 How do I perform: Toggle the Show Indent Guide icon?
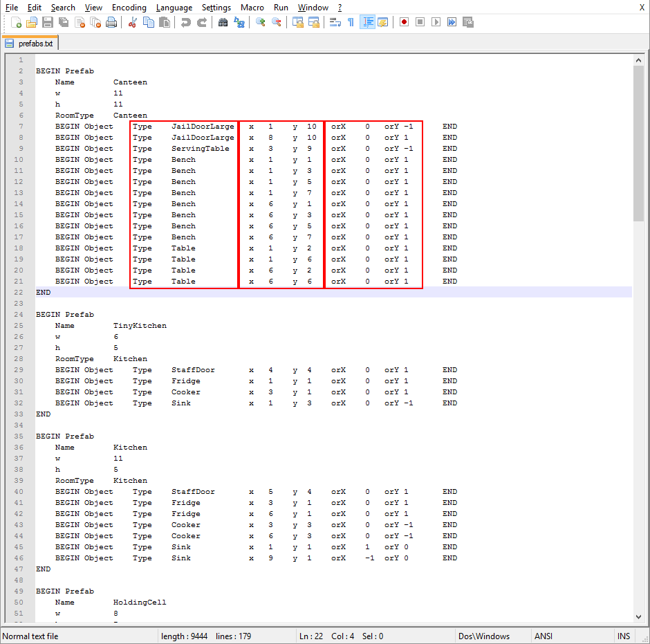(367, 22)
